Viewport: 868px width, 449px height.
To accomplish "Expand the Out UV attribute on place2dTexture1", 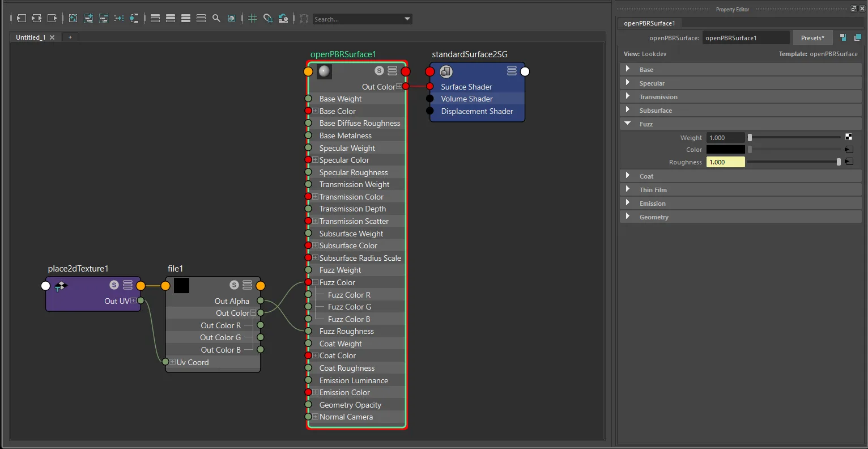I will (134, 301).
